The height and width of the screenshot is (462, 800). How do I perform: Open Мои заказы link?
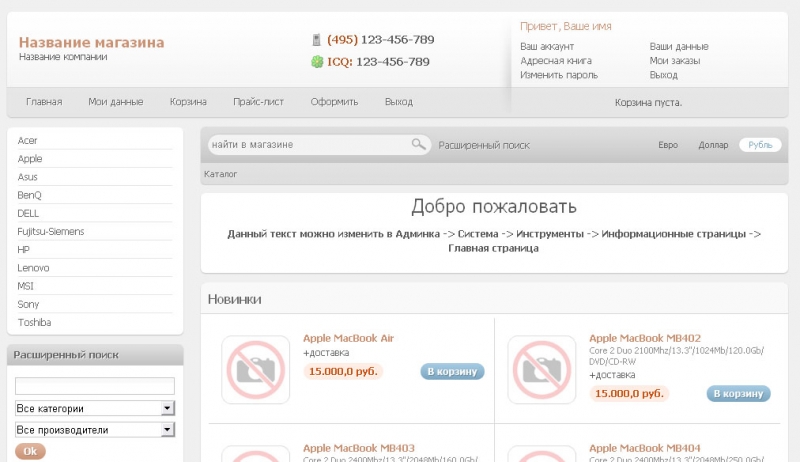tap(674, 61)
